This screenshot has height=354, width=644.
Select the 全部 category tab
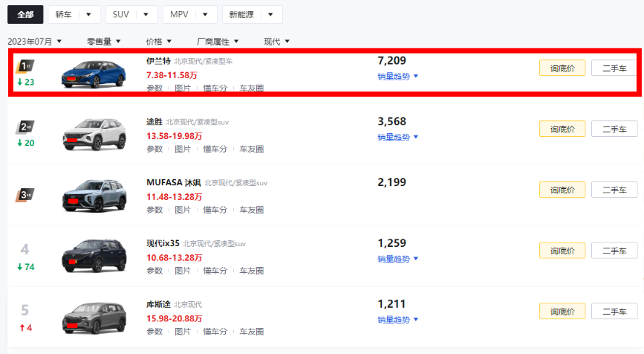[25, 14]
